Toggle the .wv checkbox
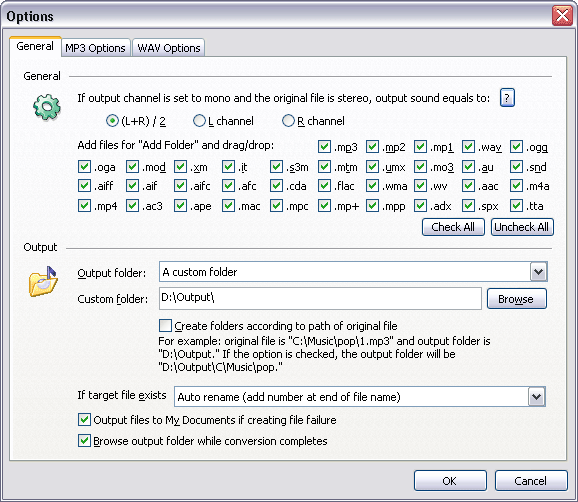Screen dimensions: 578x502 (x=420, y=185)
